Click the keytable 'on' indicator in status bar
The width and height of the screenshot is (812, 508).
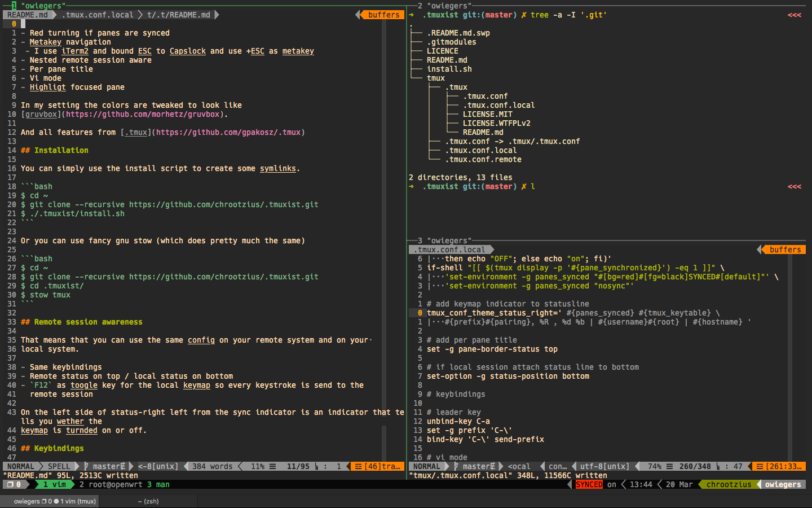(612, 484)
